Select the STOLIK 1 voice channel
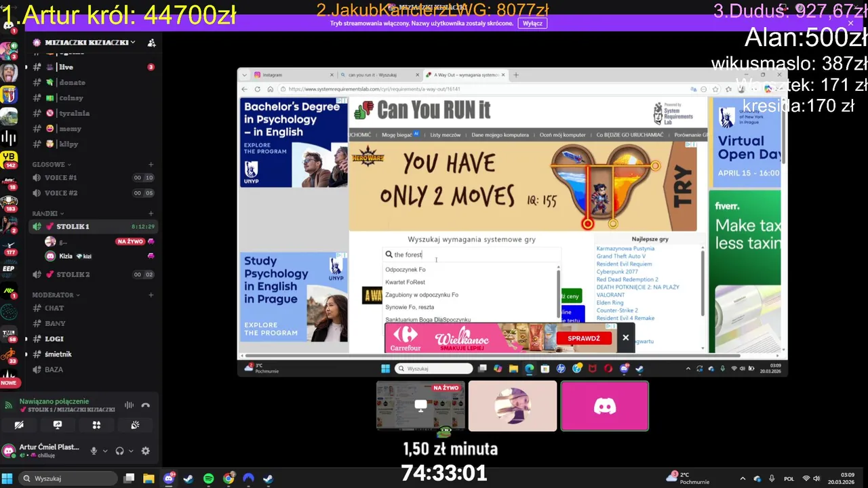Viewport: 868px width, 488px height. pos(94,226)
